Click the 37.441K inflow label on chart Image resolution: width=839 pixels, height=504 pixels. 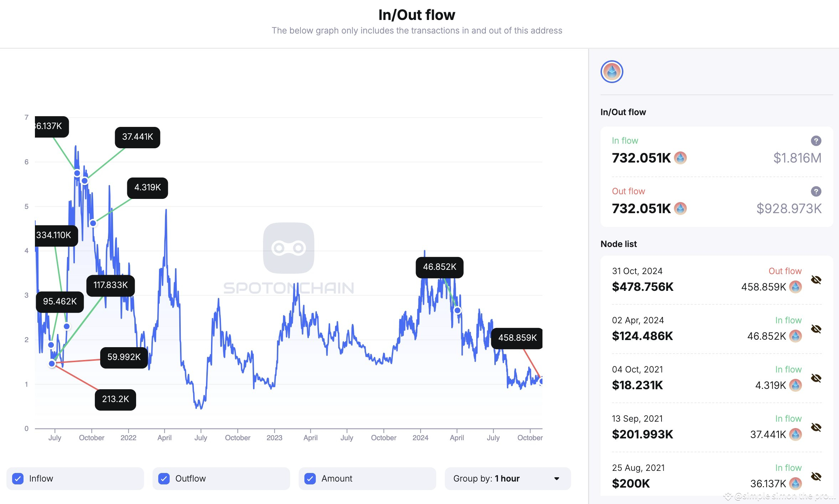coord(138,137)
